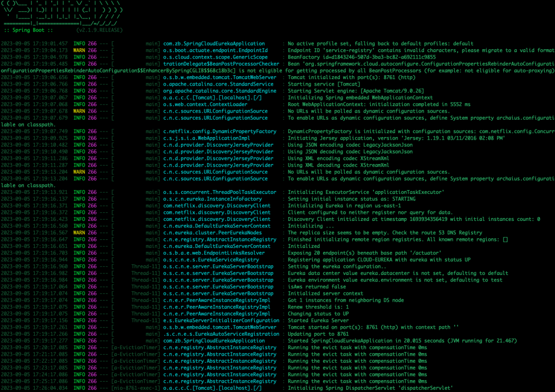Select logger 'org.apache.catalina.core.StandardEngine'
The image size is (555, 392).
tap(220, 90)
